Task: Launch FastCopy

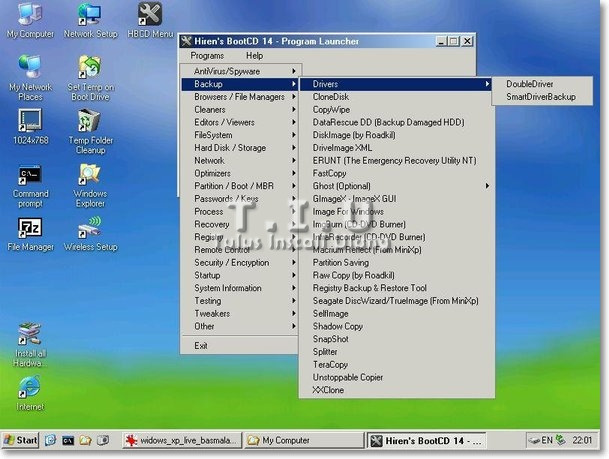Action: [397, 174]
